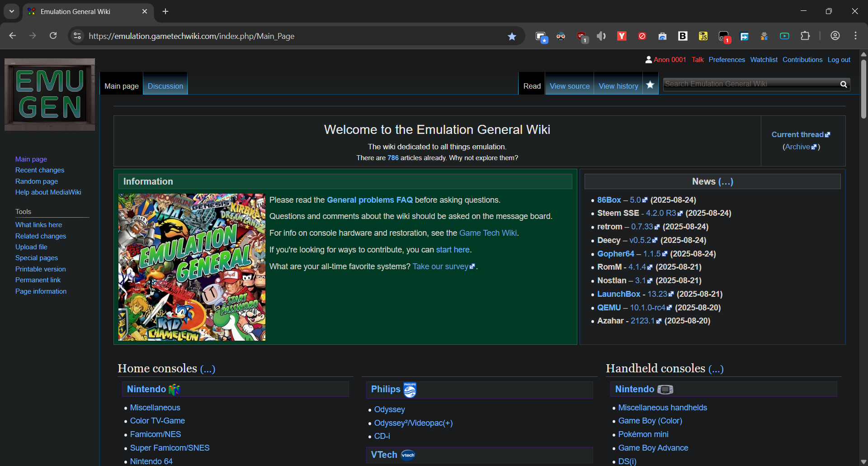Click the speaker volume extension icon

coord(601,36)
